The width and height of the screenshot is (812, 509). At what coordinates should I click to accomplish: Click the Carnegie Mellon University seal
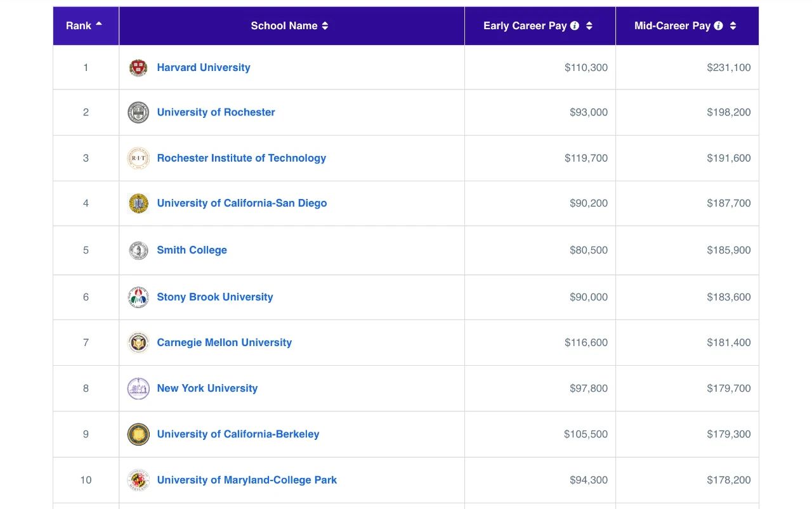[x=138, y=343]
